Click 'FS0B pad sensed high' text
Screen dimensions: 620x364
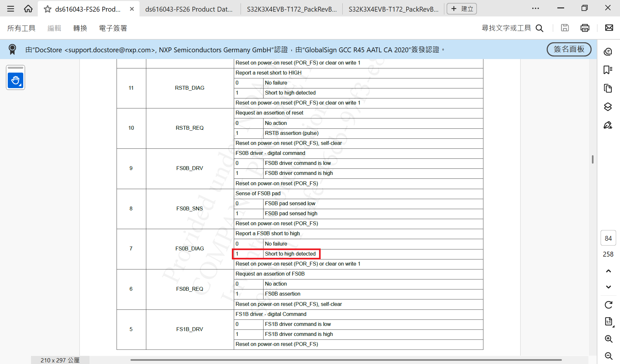click(x=291, y=213)
